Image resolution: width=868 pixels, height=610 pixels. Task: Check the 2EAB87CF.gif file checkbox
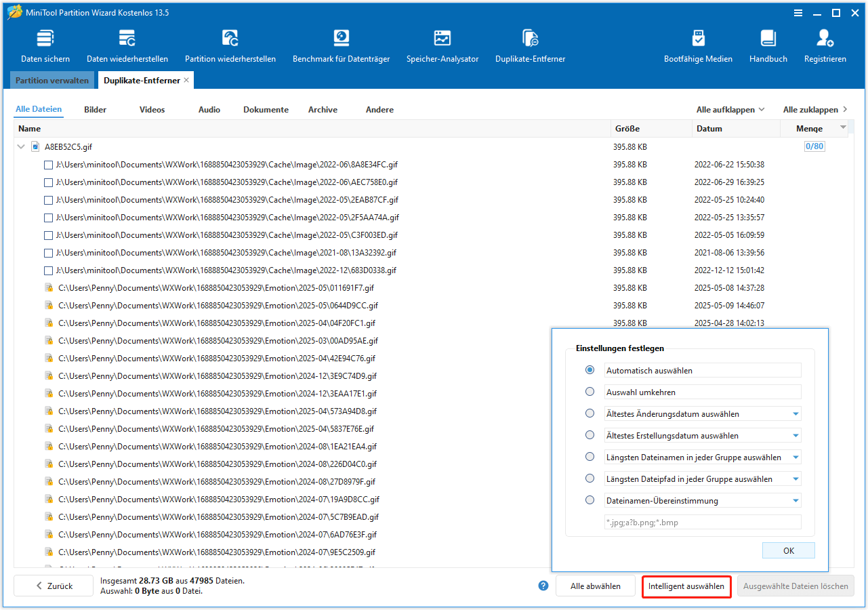[x=48, y=200]
